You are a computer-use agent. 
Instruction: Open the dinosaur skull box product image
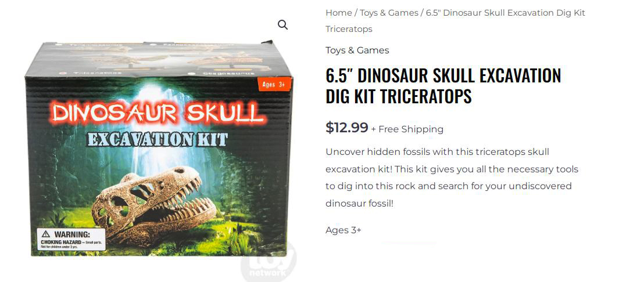click(x=159, y=149)
